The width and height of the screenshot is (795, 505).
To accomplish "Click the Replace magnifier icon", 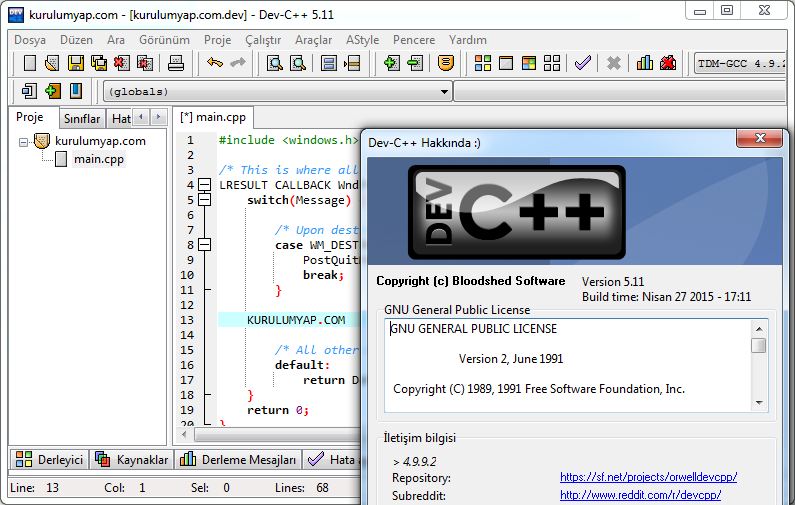I will [298, 63].
